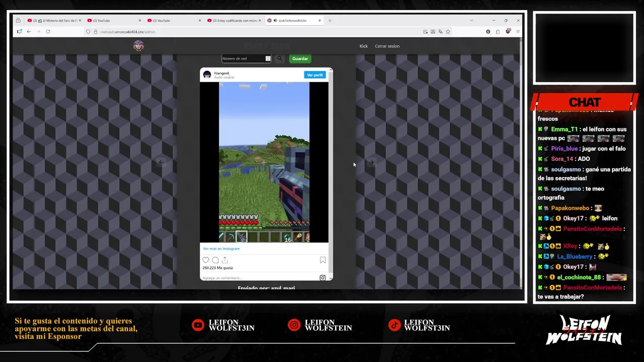The image size is (644, 362).
Task: Go to previous reel with left arrow
Action: pyautogui.click(x=161, y=162)
